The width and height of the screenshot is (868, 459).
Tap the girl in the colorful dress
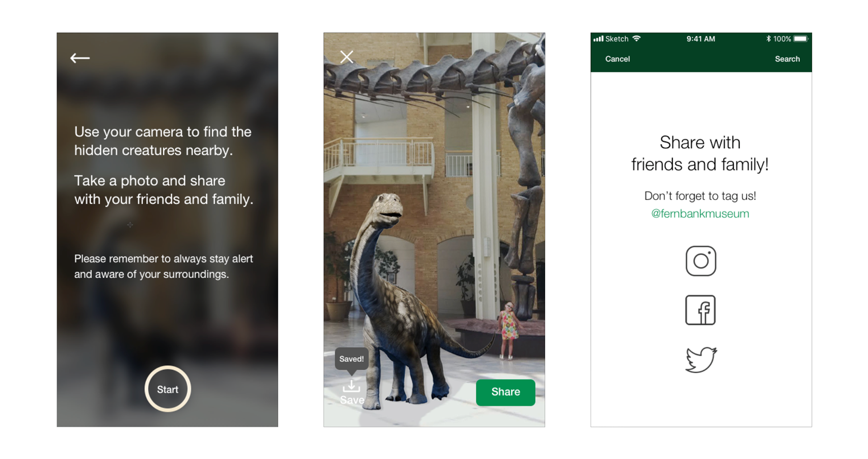(x=508, y=330)
